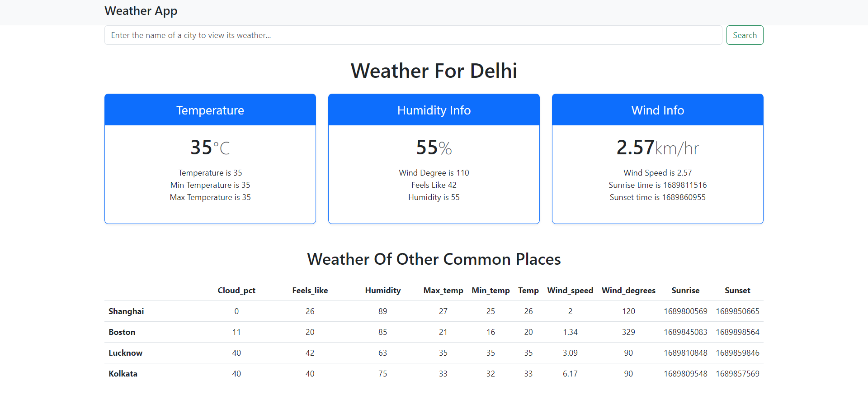Click the 2.57km/hr wind speed value

(x=657, y=148)
